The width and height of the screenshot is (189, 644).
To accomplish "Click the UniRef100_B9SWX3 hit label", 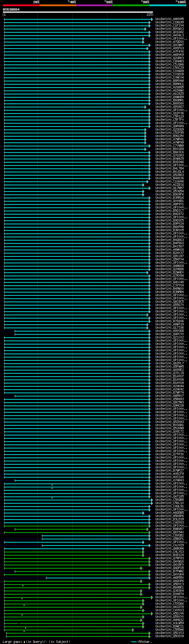I will click(x=170, y=29).
